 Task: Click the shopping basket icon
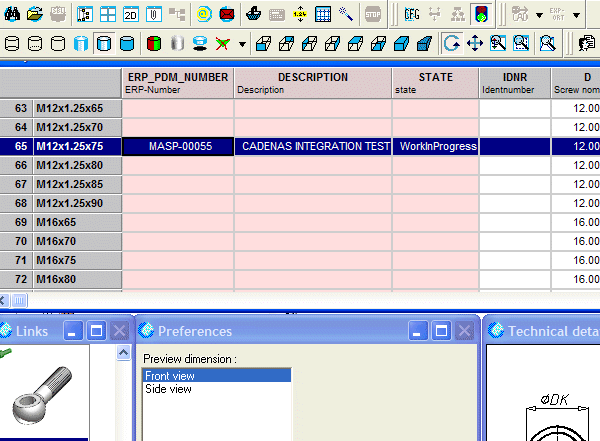253,15
